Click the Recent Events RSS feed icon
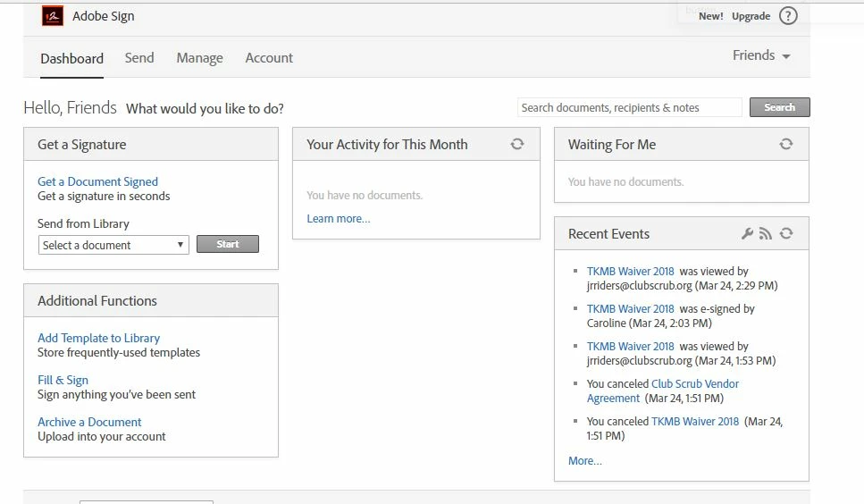 pos(766,233)
